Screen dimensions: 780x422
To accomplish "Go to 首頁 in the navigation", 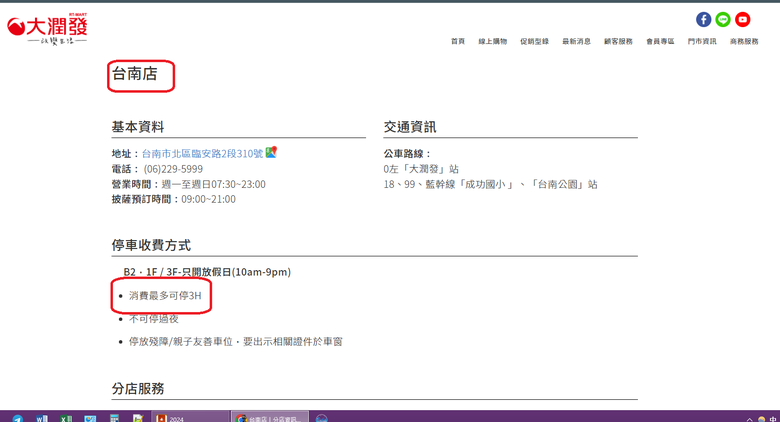I will pos(458,41).
